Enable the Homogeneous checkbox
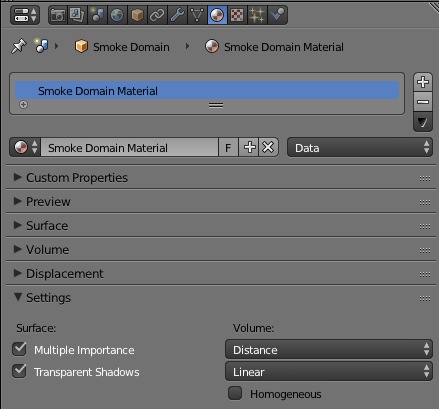The width and height of the screenshot is (439, 409). [235, 393]
